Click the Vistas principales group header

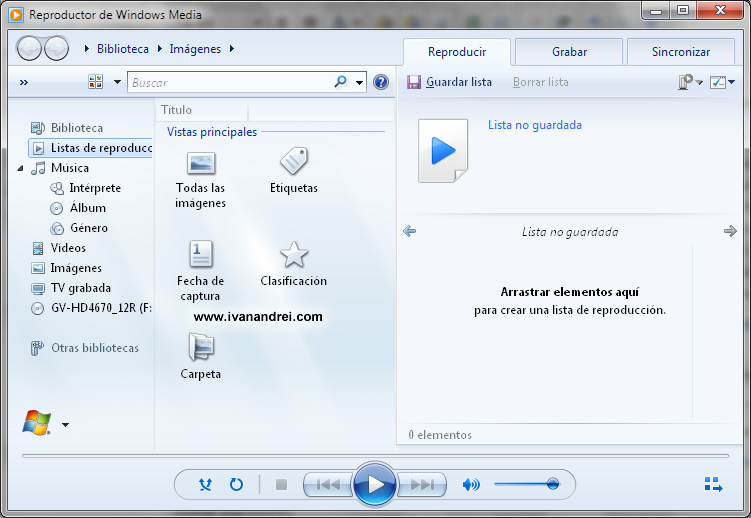(x=212, y=132)
